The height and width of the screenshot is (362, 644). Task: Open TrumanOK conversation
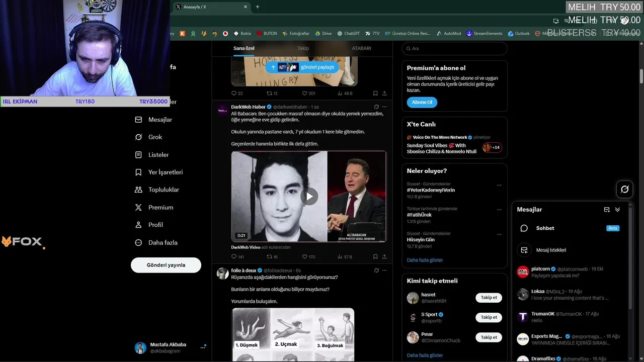pos(570,317)
